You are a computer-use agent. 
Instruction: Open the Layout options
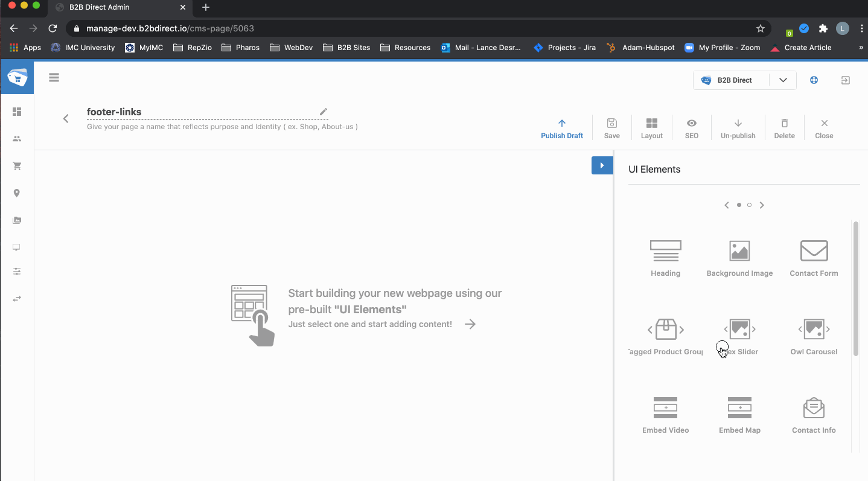651,129
